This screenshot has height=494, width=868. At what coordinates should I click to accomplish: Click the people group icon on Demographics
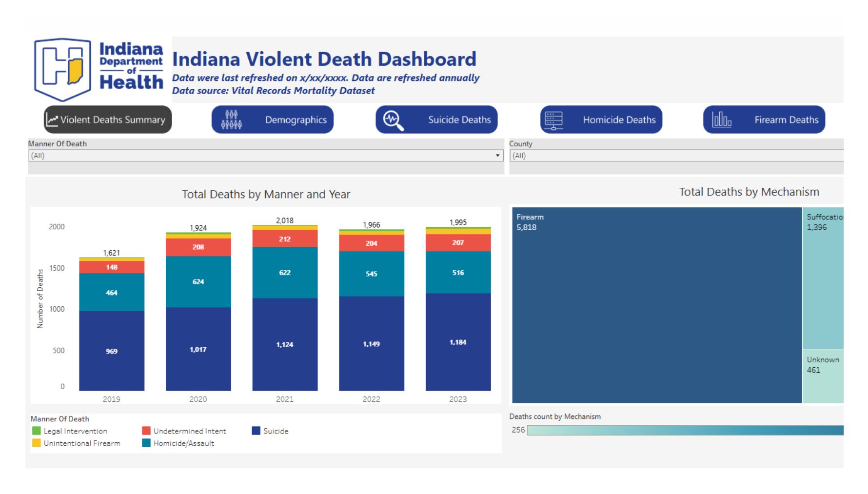pyautogui.click(x=231, y=119)
